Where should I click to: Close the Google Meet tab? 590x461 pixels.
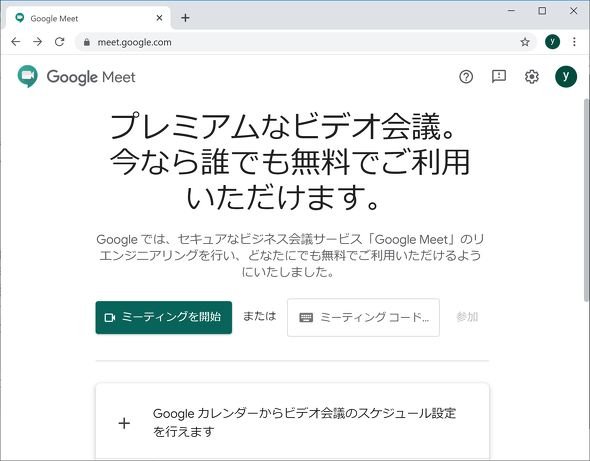[x=159, y=18]
